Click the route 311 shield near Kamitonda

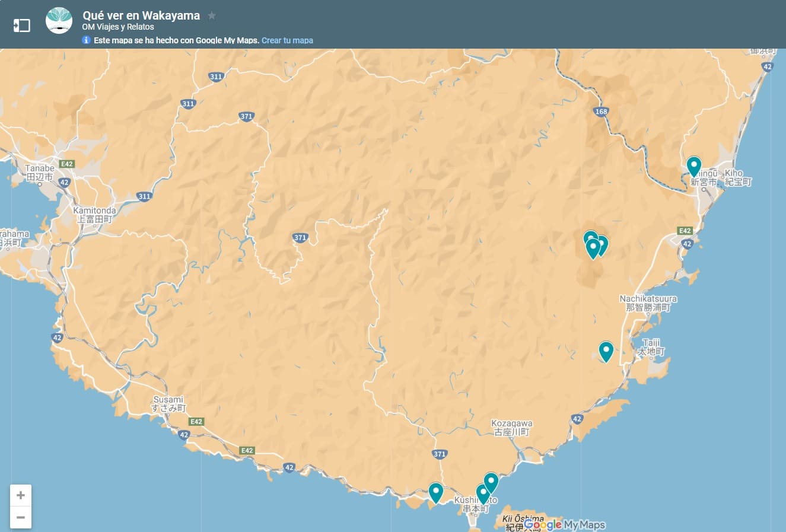click(x=144, y=196)
